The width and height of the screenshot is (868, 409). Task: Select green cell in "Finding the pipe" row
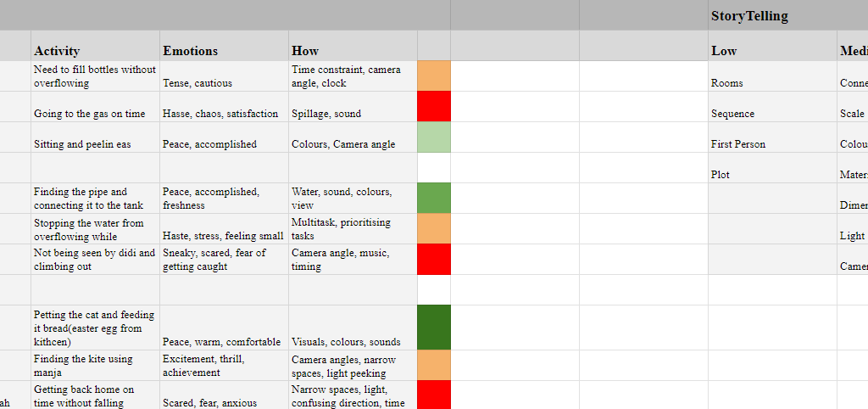[434, 199]
